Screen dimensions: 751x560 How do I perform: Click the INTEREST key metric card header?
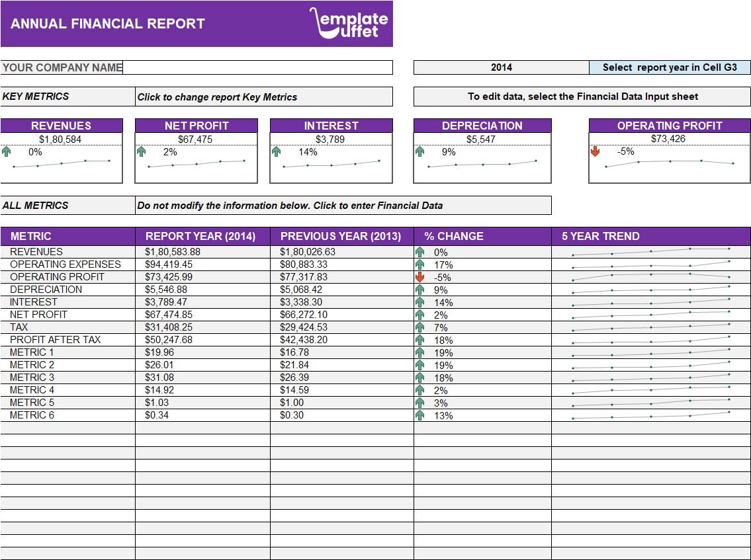click(x=331, y=126)
